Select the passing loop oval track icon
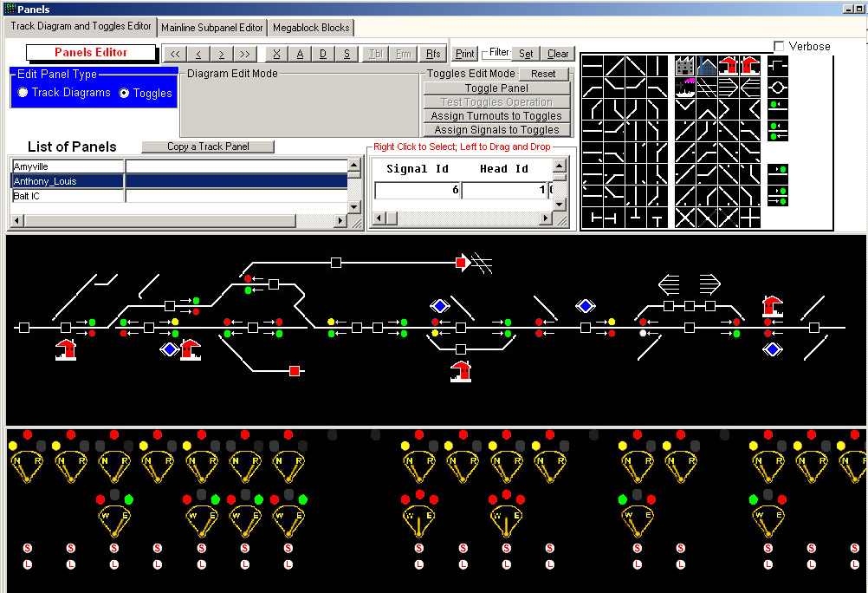 (x=777, y=87)
